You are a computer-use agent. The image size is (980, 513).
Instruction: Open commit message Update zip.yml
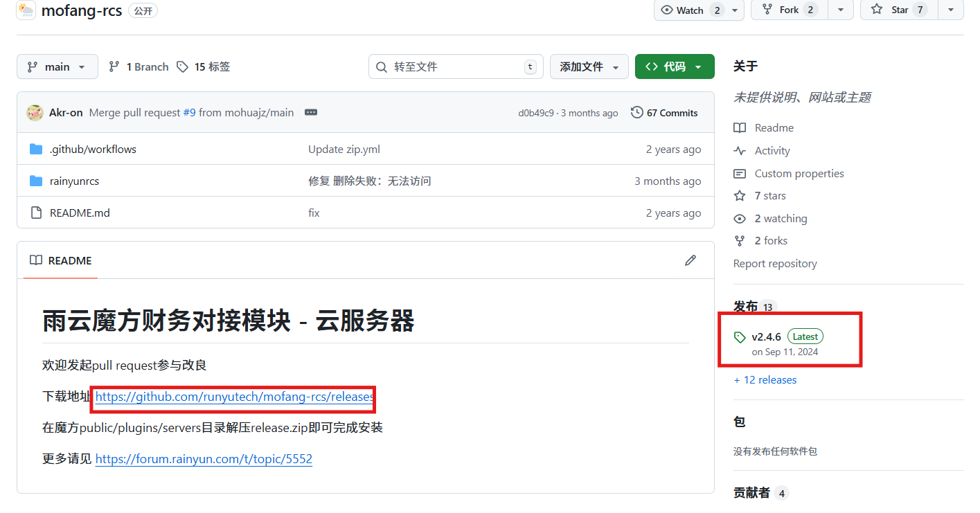pos(344,149)
